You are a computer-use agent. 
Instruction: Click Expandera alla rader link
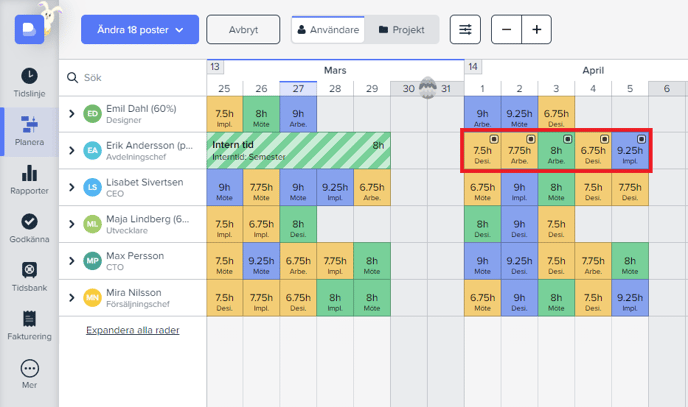tap(133, 330)
